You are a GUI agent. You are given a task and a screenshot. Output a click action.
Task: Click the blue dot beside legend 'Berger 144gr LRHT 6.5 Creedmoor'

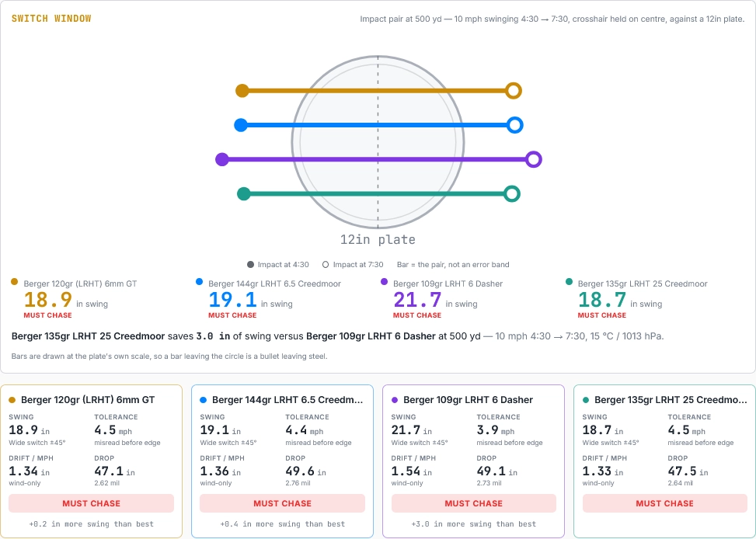199,282
